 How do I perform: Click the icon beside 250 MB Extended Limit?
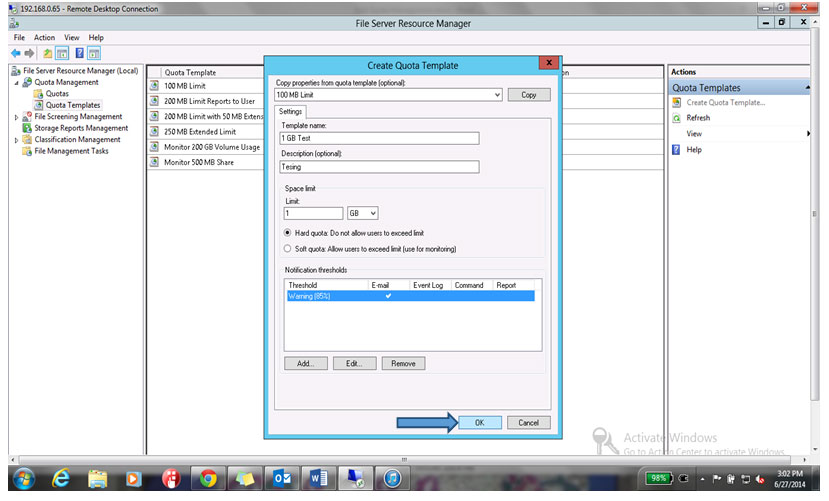(x=154, y=132)
